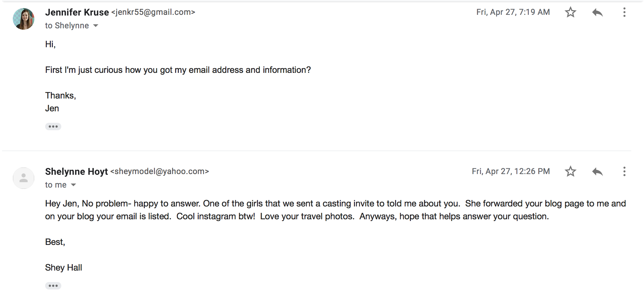Click Shelynne Hoyt's default avatar icon
This screenshot has width=644, height=307.
click(x=24, y=178)
